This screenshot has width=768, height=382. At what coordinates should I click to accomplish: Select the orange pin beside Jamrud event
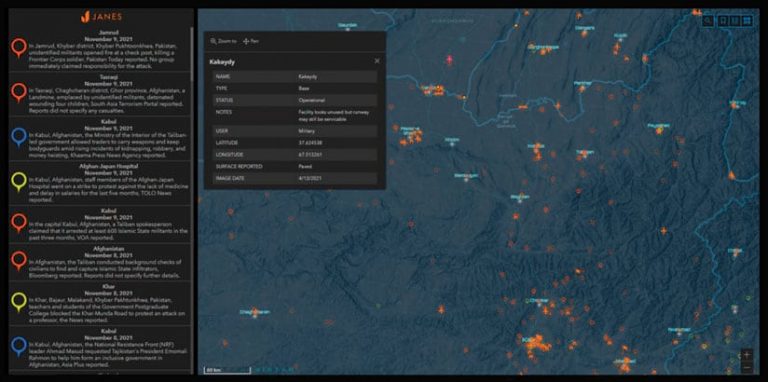click(x=19, y=48)
